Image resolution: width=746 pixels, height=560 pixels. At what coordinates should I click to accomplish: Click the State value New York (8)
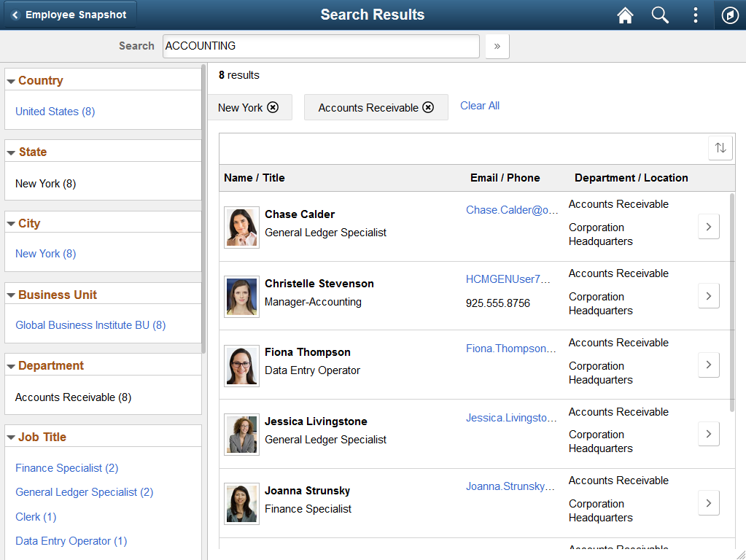point(46,184)
